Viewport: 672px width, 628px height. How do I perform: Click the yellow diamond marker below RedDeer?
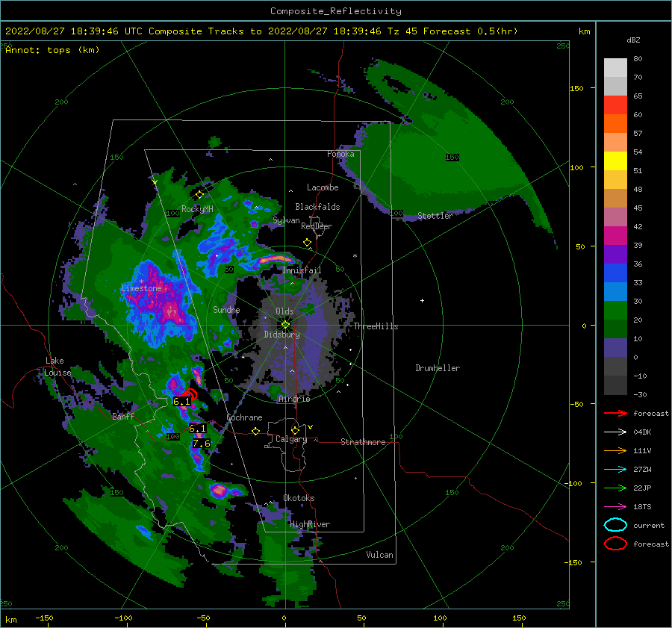(307, 243)
